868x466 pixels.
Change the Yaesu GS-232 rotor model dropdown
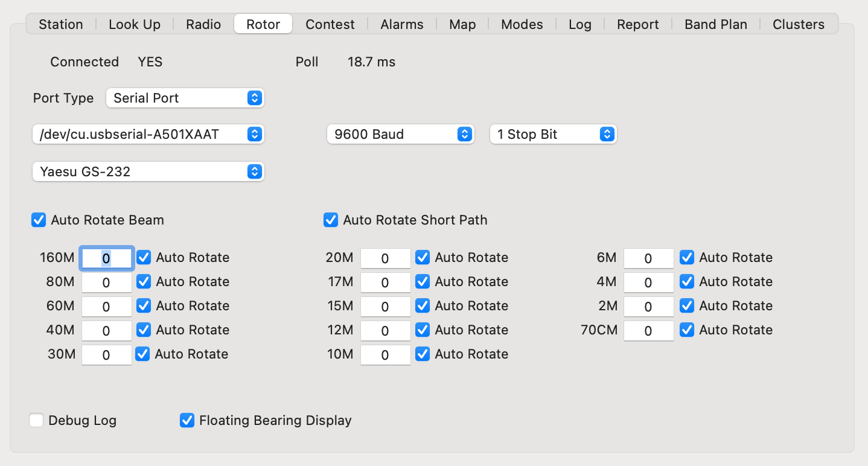(x=148, y=172)
